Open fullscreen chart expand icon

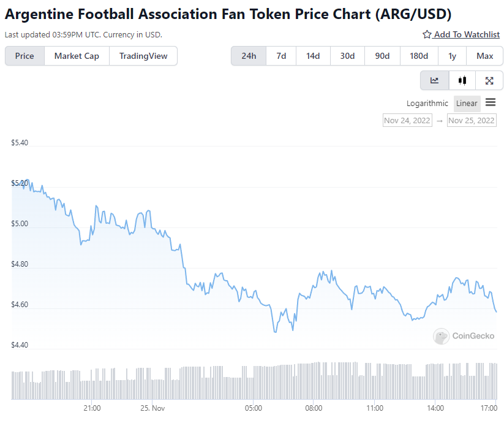(489, 80)
